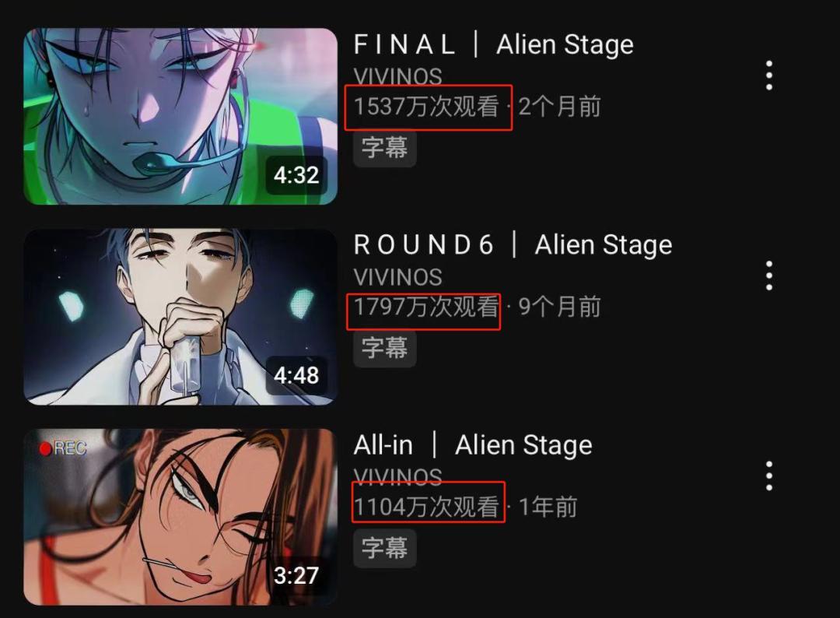The height and width of the screenshot is (618, 840).
Task: Click the 字幕 badge on ROUND 6 video
Action: tap(385, 348)
